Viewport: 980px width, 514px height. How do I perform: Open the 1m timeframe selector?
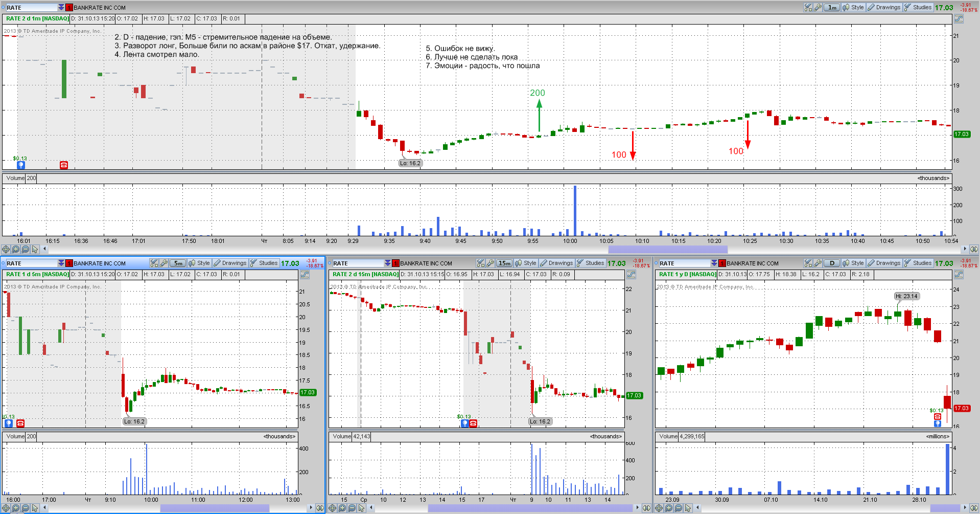coord(832,7)
